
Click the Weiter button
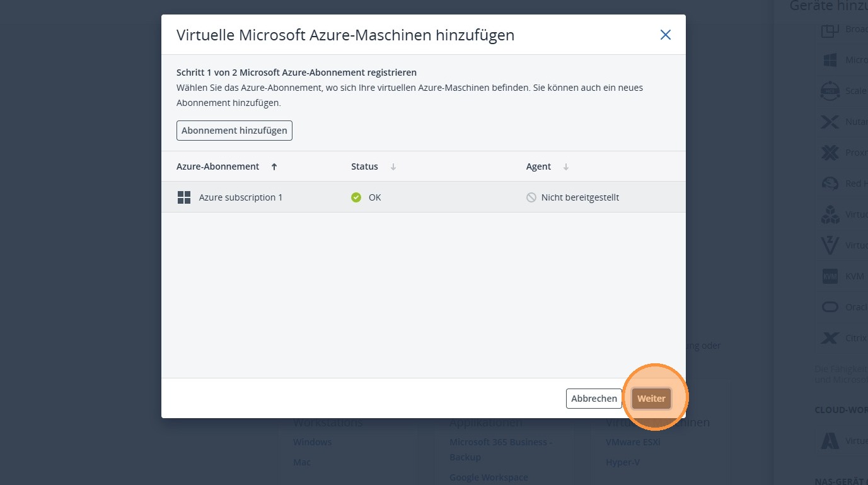click(651, 399)
